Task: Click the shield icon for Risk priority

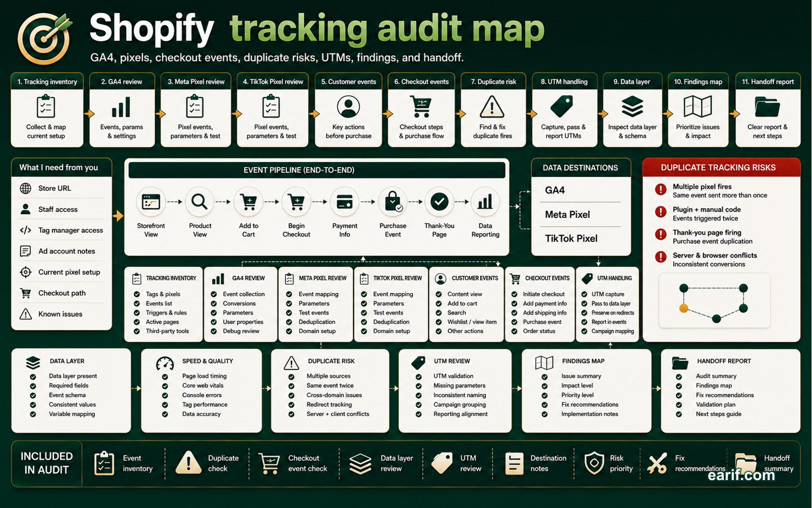Action: point(594,463)
